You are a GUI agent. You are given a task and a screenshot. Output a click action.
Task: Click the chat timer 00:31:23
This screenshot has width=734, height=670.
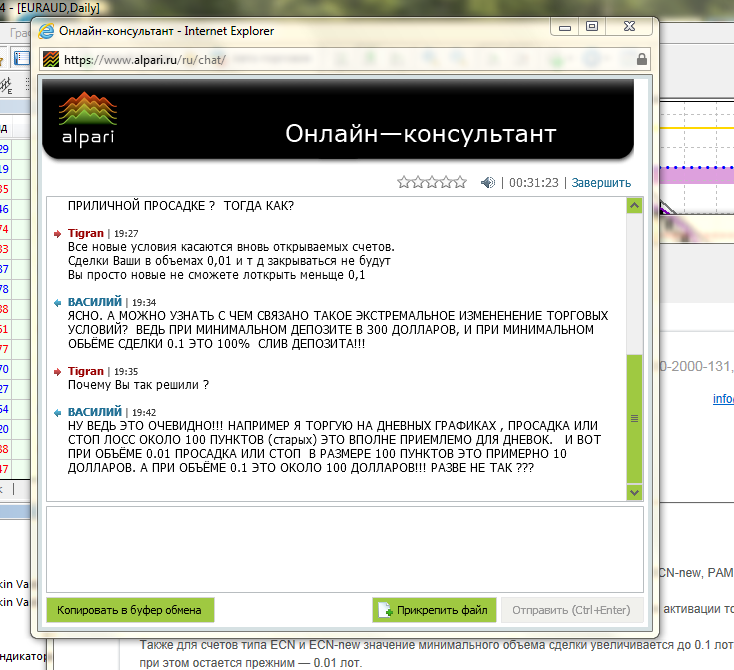point(534,183)
